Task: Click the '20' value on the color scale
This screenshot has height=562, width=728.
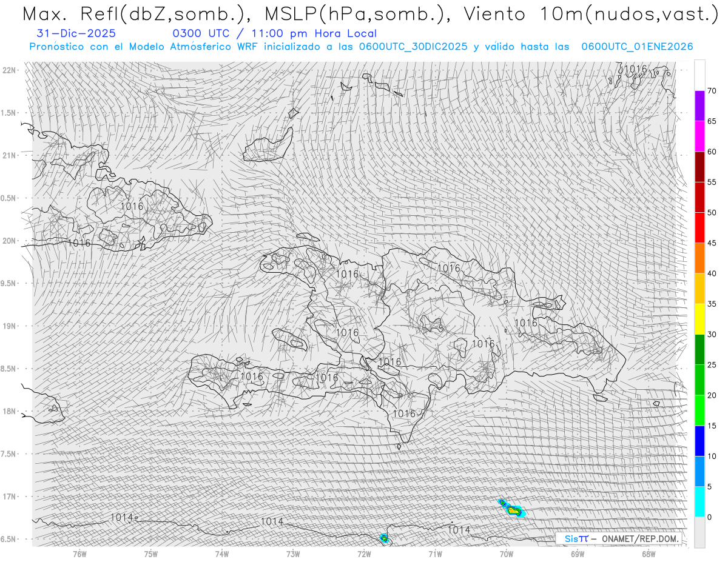Action: coord(712,395)
